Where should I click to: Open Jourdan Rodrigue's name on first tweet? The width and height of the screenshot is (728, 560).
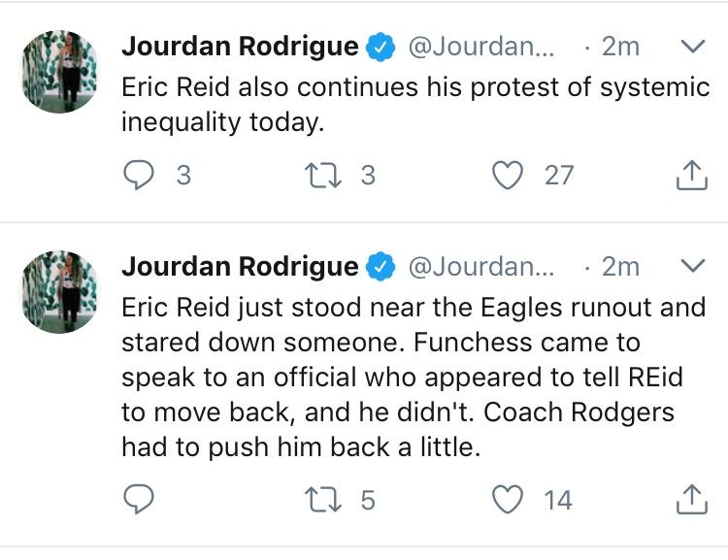(x=240, y=47)
